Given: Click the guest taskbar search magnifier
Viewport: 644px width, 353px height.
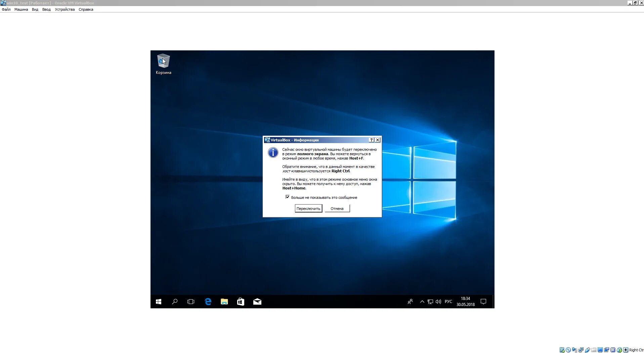Looking at the screenshot, I should click(175, 302).
